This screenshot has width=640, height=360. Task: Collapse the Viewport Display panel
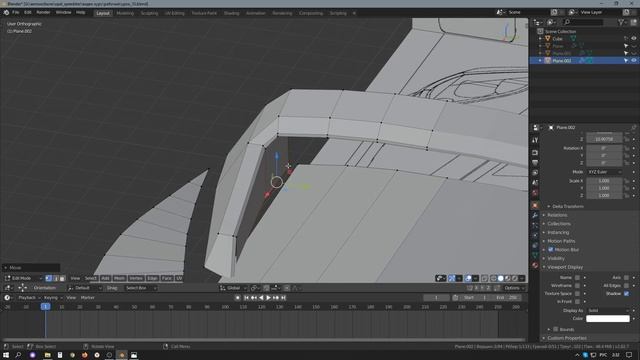tap(565, 267)
